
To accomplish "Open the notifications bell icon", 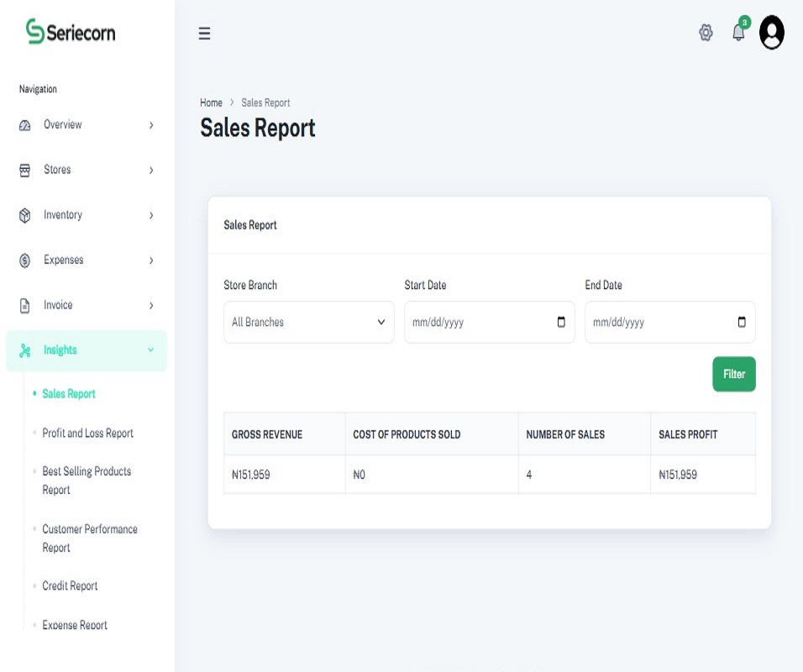I will coord(738,32).
